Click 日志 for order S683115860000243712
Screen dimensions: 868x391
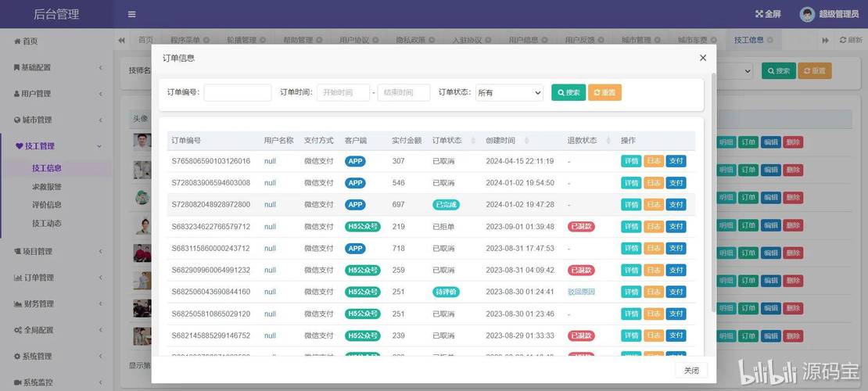(653, 248)
